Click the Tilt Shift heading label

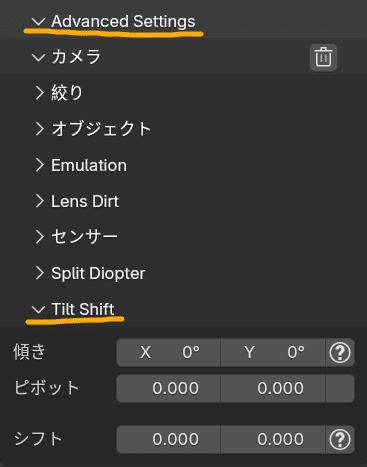point(83,309)
